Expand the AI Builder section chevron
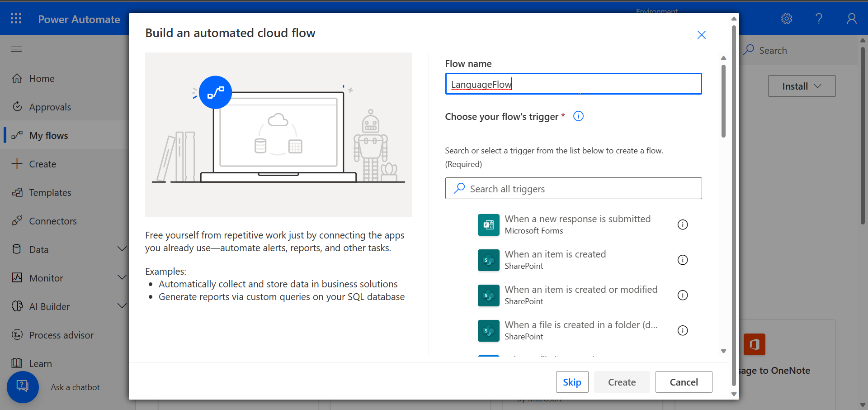This screenshot has width=868, height=410. coord(122,306)
